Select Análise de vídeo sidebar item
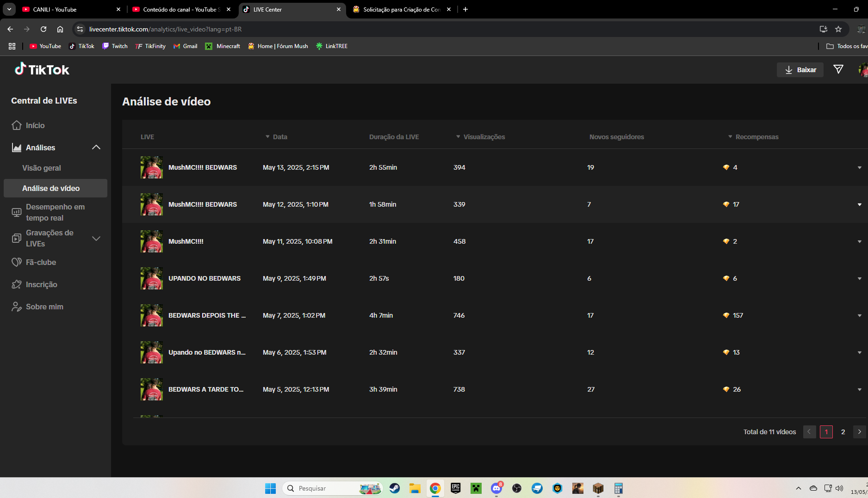868x498 pixels. (56, 188)
